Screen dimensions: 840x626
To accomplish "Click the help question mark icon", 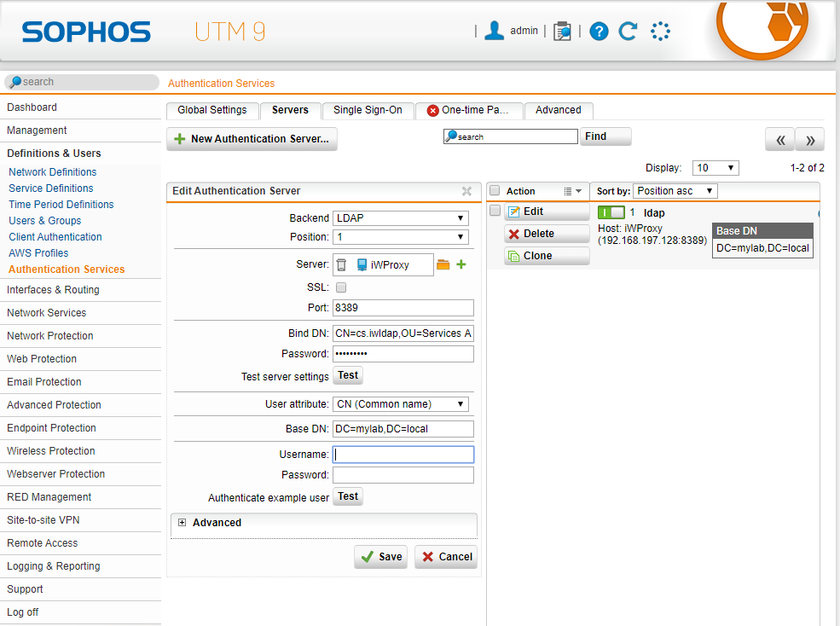I will [x=599, y=32].
